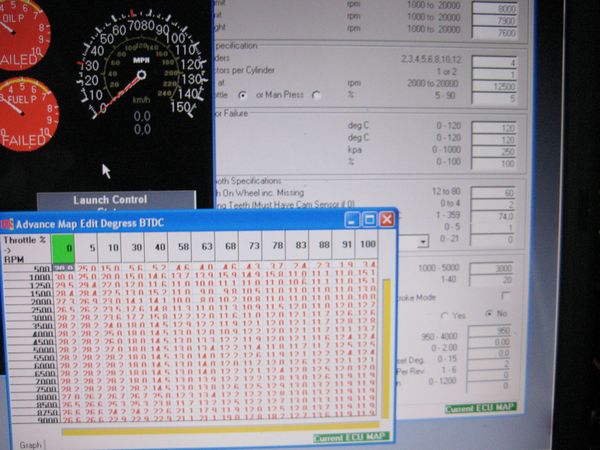The image size is (600, 450).
Task: Click the 1-40 field showing 20
Action: (491, 280)
